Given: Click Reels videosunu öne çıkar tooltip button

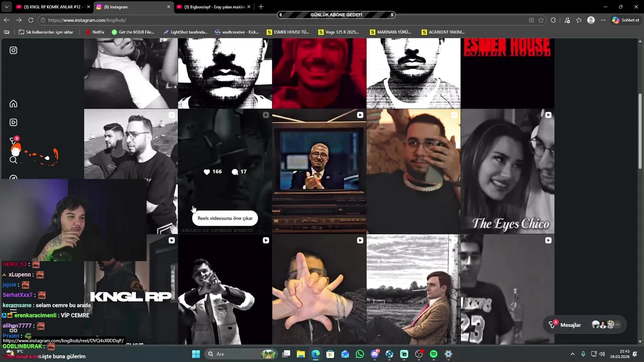Looking at the screenshot, I should point(225,218).
